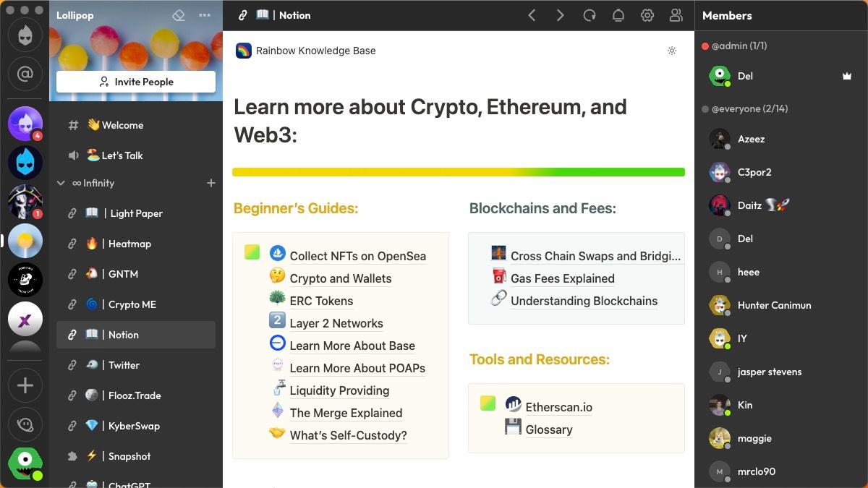Select member heee in the list
This screenshot has width=868, height=488.
(x=781, y=272)
